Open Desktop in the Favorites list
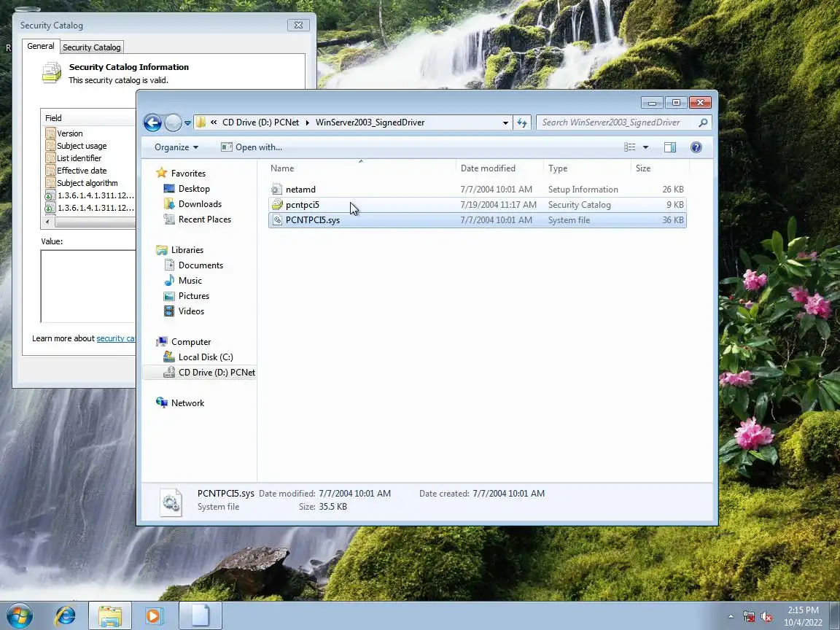This screenshot has width=840, height=630. [x=194, y=189]
